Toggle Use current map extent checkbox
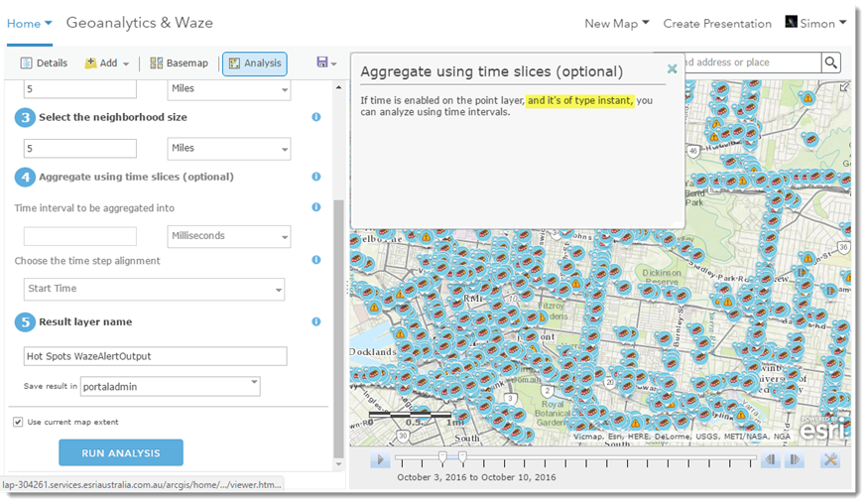 (18, 422)
